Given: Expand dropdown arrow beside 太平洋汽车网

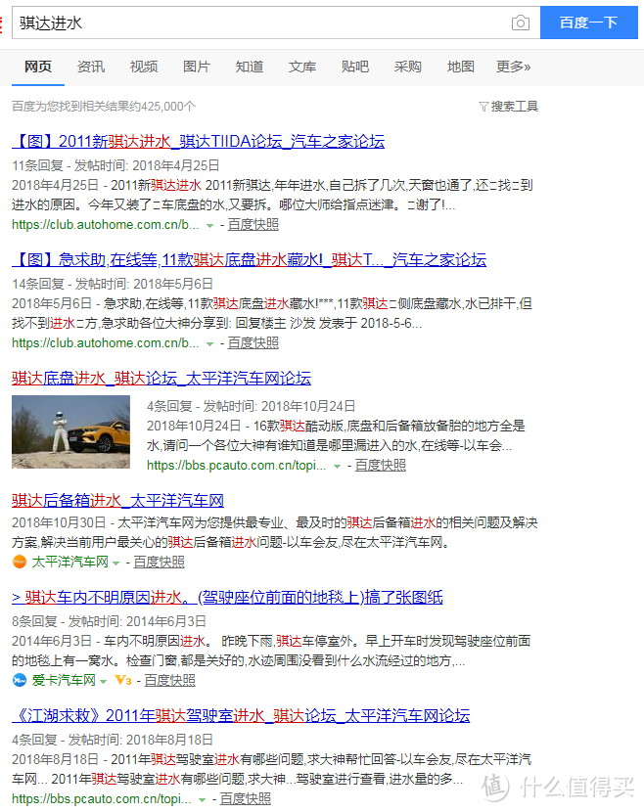Looking at the screenshot, I should tap(115, 563).
